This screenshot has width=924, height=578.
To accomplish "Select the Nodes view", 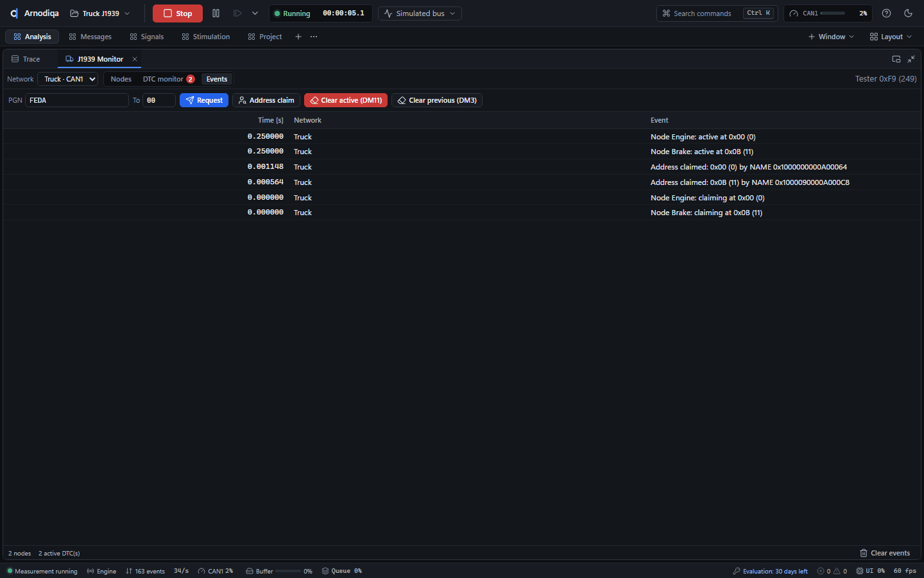I will pyautogui.click(x=121, y=79).
